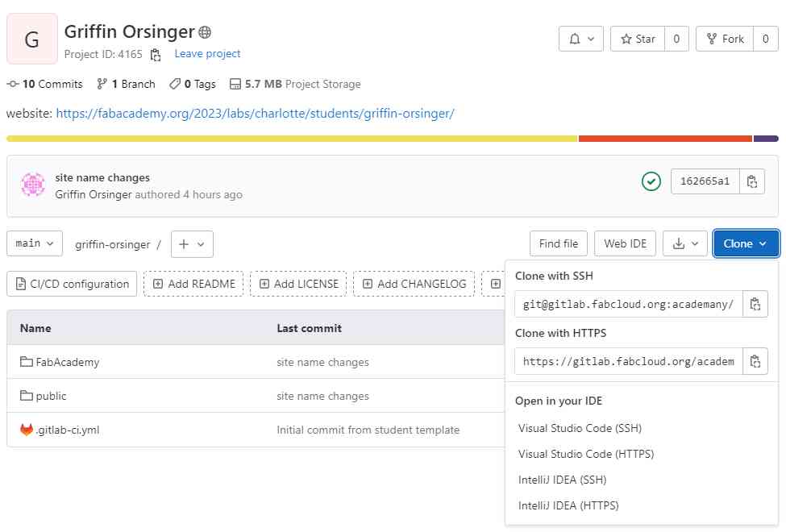Open the notification bell dropdown

[x=580, y=39]
